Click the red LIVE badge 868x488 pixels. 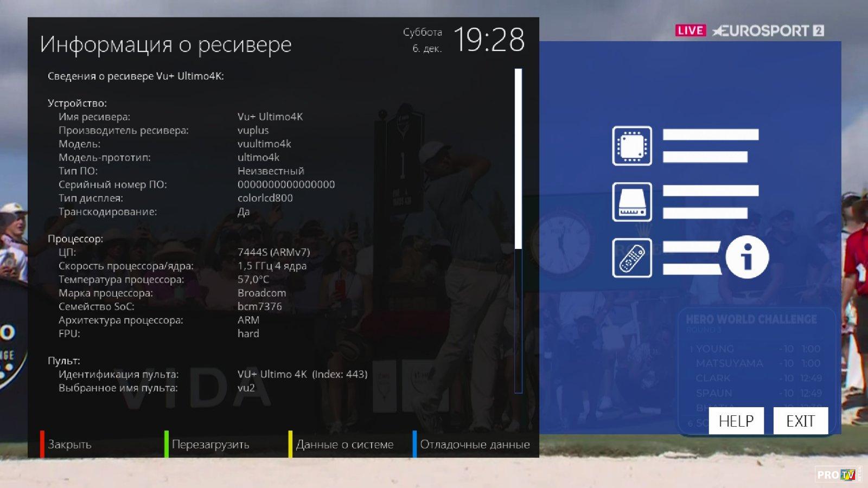(690, 30)
